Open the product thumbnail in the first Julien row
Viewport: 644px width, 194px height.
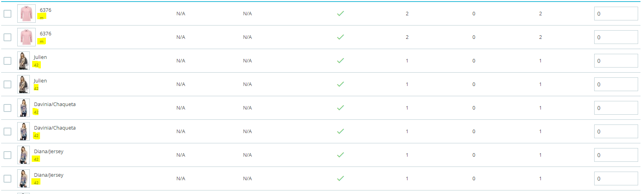(x=24, y=60)
